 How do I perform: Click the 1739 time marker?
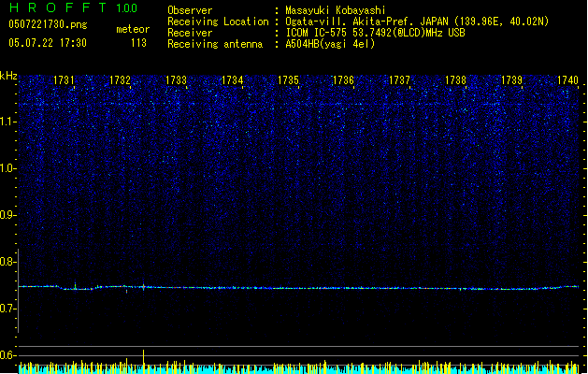[x=511, y=80]
